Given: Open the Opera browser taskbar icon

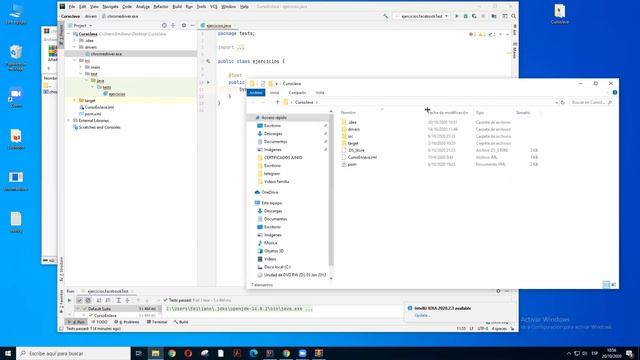Looking at the screenshot, I should point(188,353).
